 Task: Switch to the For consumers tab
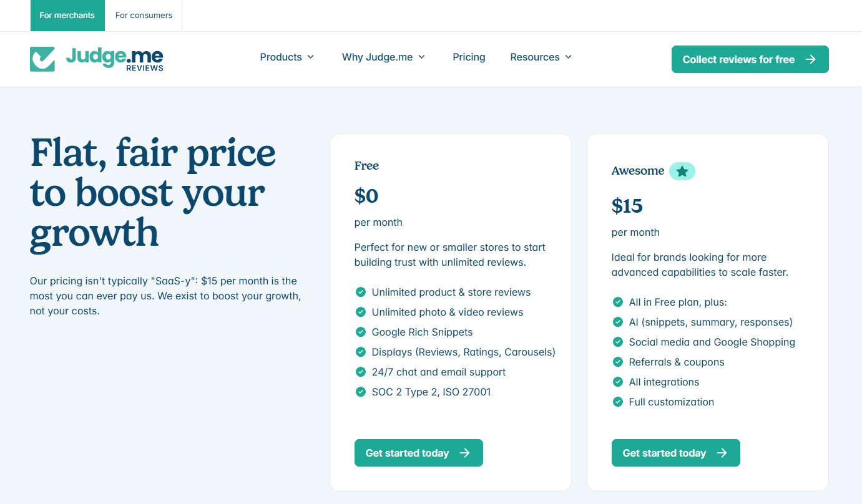tap(143, 15)
